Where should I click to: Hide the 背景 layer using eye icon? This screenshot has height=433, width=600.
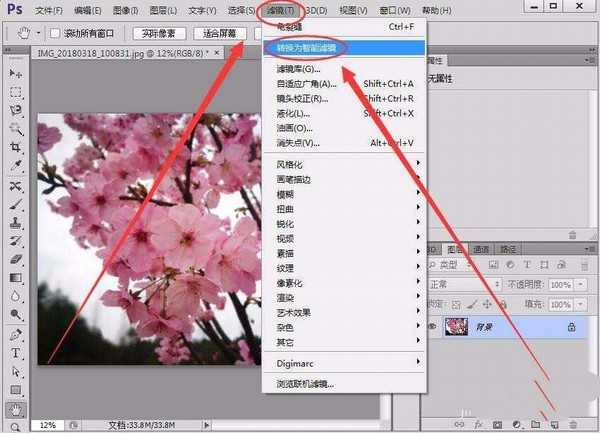(x=433, y=326)
